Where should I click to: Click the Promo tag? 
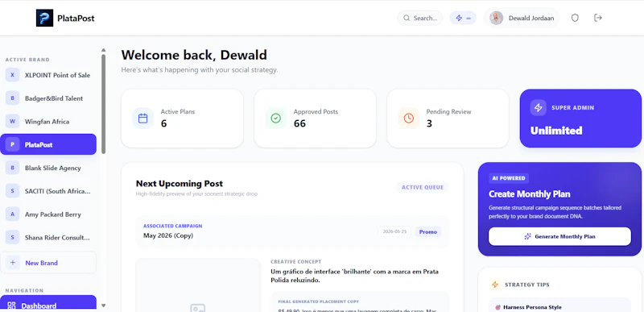tap(428, 232)
